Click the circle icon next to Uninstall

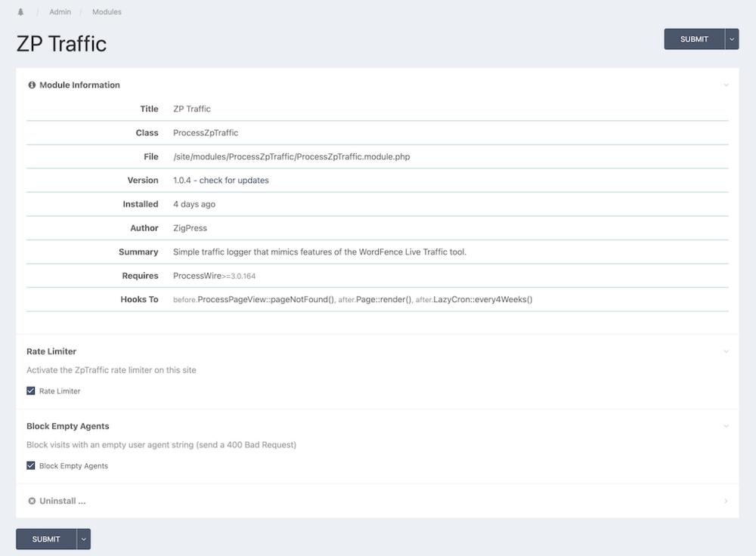(32, 501)
